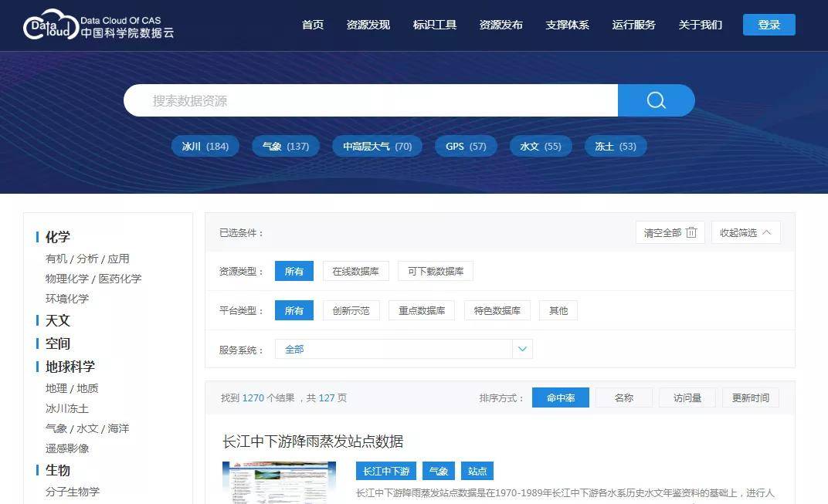Click inside the data resource search field

click(x=371, y=100)
